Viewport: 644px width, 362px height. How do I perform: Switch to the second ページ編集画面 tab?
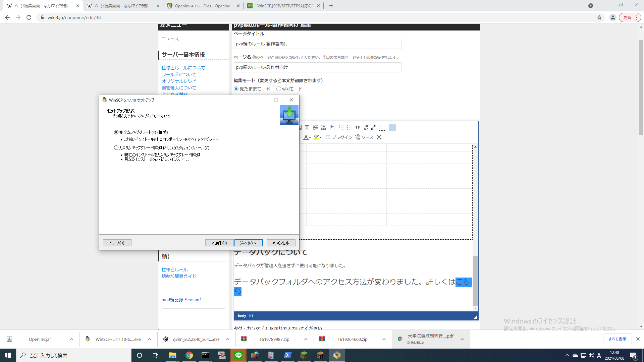pos(122,6)
